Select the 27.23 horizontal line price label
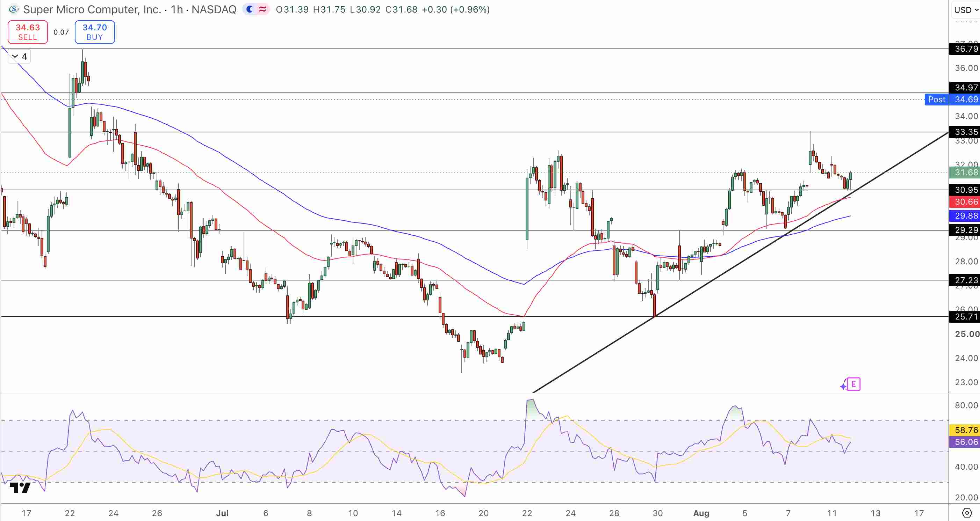 point(964,280)
